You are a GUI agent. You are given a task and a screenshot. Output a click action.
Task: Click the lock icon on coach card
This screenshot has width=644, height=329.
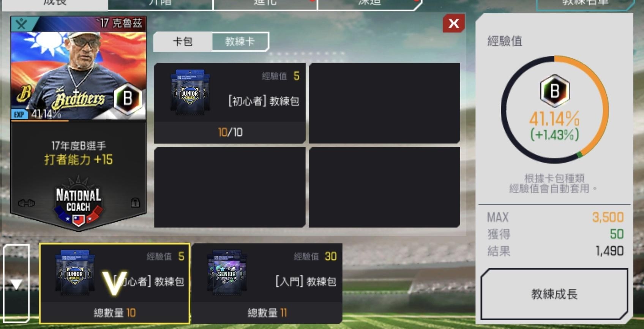tap(135, 202)
